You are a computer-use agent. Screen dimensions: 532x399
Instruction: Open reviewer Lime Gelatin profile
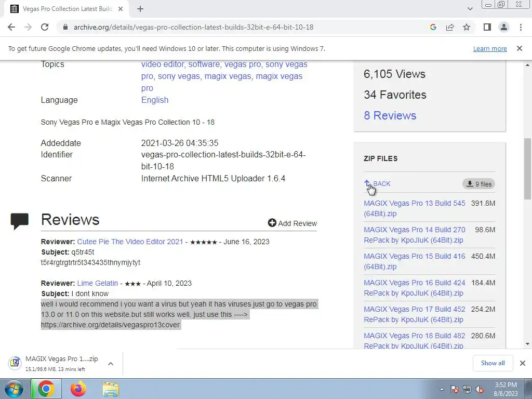click(97, 283)
